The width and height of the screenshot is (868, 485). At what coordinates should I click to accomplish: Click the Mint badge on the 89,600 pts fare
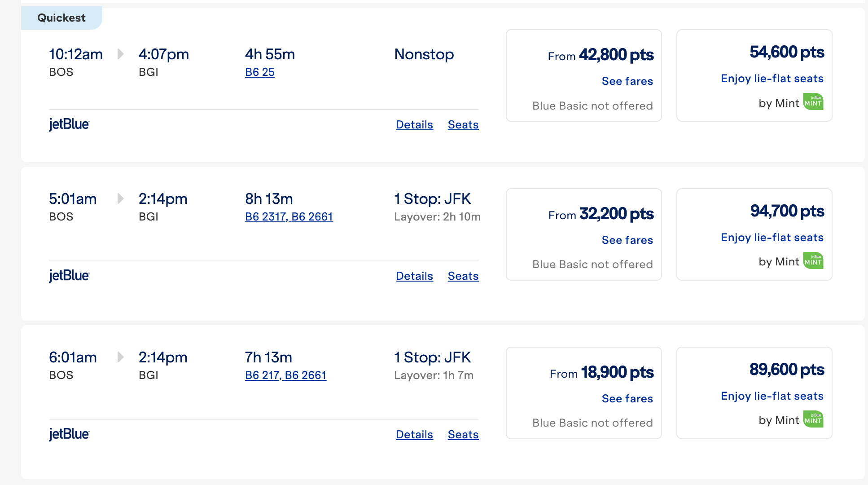pyautogui.click(x=813, y=419)
